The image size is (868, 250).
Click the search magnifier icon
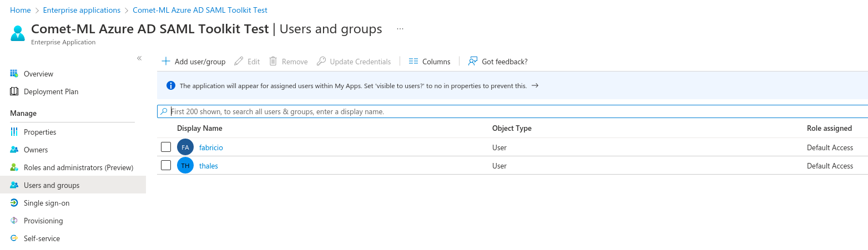164,111
